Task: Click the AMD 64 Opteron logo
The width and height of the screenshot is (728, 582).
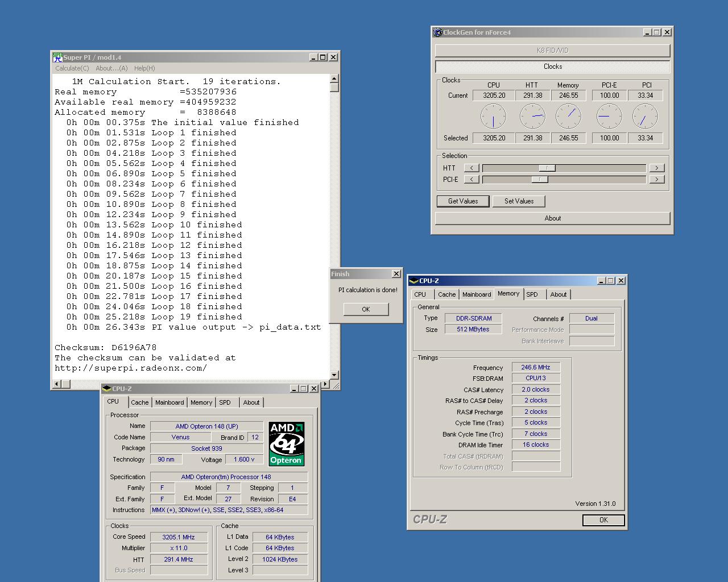Action: pos(287,444)
